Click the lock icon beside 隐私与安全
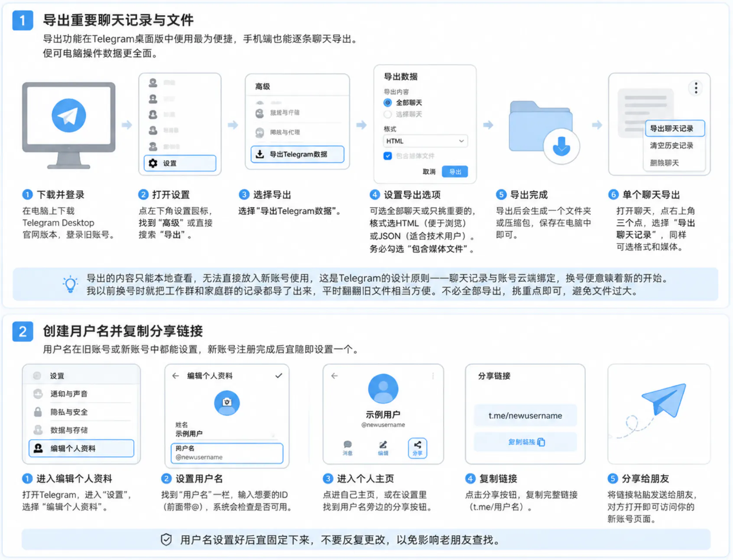This screenshot has height=560, width=733. [38, 412]
